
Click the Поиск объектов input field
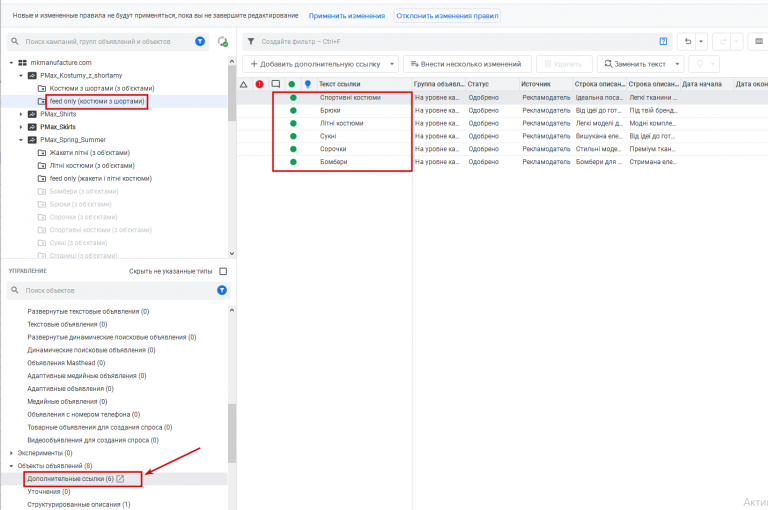(x=118, y=291)
